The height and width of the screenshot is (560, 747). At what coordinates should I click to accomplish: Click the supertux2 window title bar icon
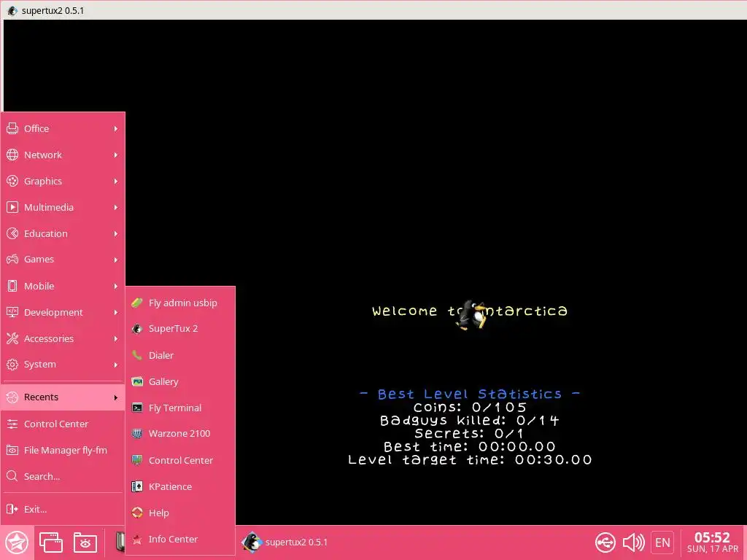tap(12, 10)
